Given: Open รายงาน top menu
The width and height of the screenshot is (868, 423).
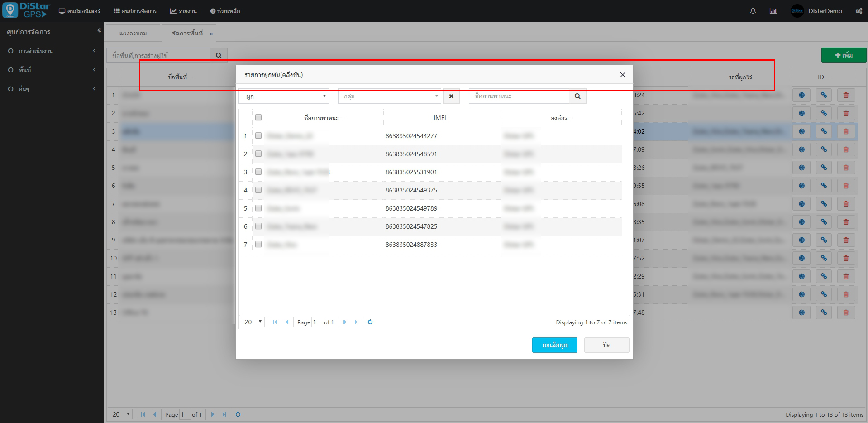Looking at the screenshot, I should point(183,11).
